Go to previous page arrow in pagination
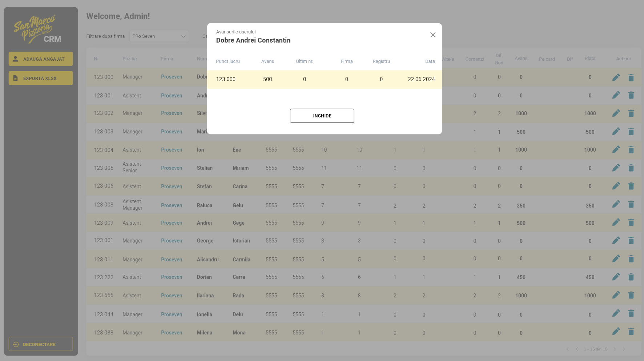The height and width of the screenshot is (361, 644). pyautogui.click(x=577, y=349)
